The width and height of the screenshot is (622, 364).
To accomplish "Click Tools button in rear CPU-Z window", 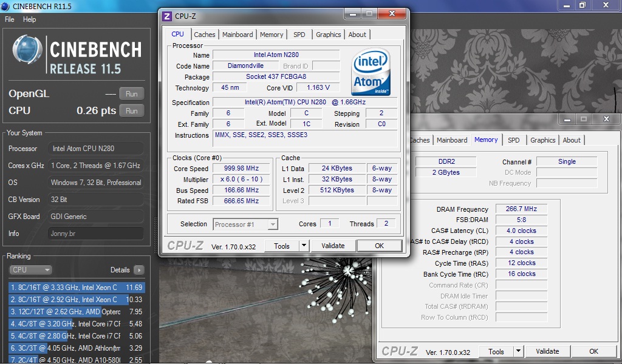I will click(496, 352).
